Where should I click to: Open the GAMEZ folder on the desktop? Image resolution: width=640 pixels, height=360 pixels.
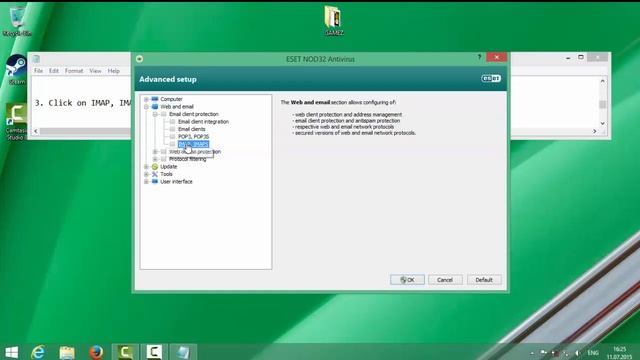(x=333, y=20)
